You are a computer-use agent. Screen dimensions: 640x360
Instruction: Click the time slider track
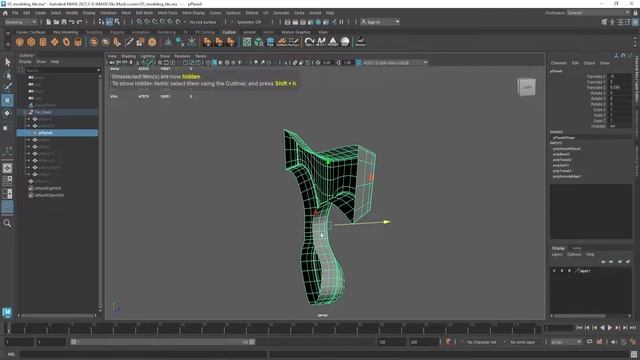pos(274,328)
